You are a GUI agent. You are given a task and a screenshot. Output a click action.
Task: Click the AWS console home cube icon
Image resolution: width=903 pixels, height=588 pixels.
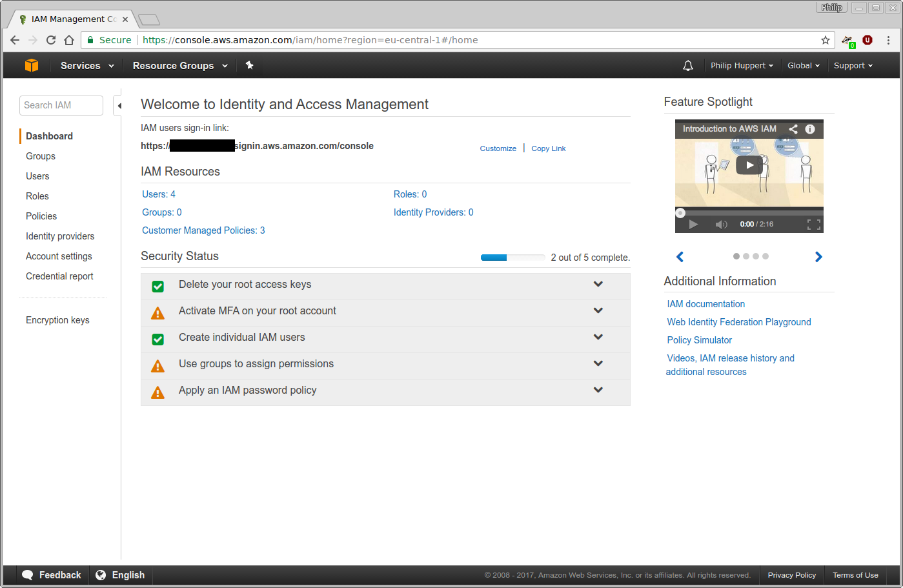coord(32,65)
